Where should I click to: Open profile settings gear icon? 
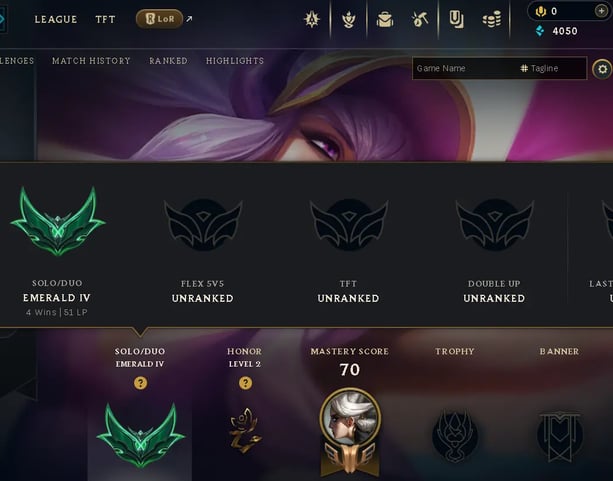[x=602, y=69]
